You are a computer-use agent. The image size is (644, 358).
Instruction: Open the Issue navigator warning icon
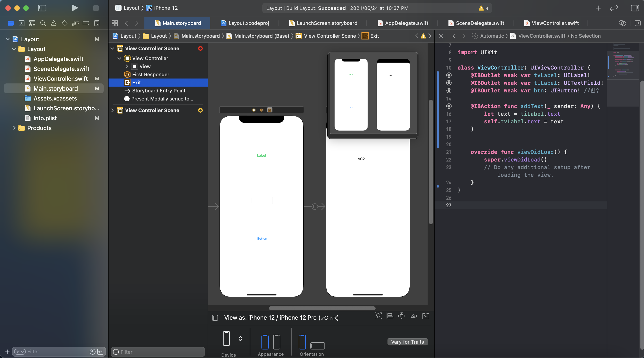[54, 23]
